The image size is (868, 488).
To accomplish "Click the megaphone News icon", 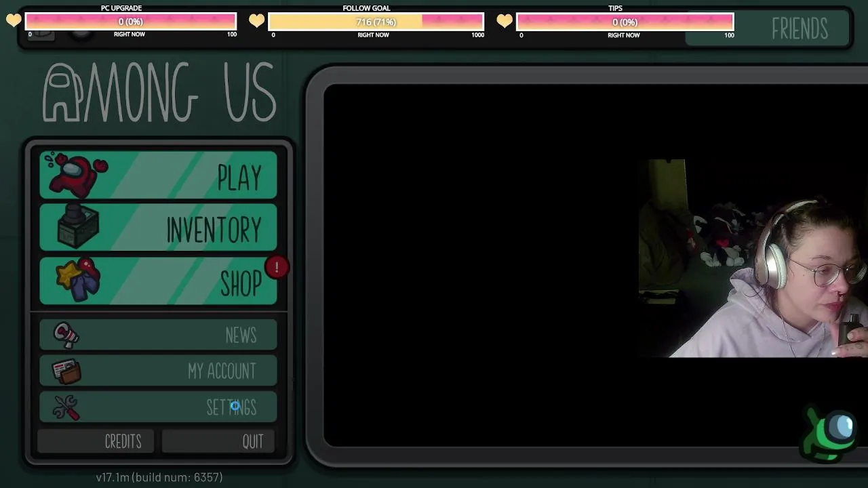I will [66, 334].
